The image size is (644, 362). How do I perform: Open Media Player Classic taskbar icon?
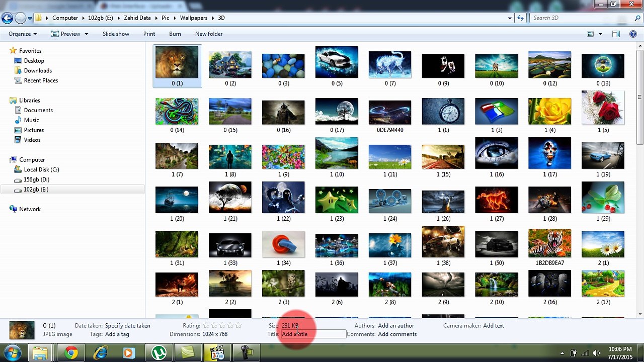[x=217, y=353]
